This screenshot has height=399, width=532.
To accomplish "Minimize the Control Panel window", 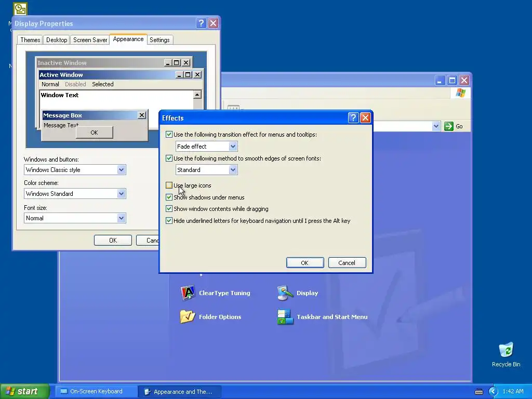I will pos(440,81).
